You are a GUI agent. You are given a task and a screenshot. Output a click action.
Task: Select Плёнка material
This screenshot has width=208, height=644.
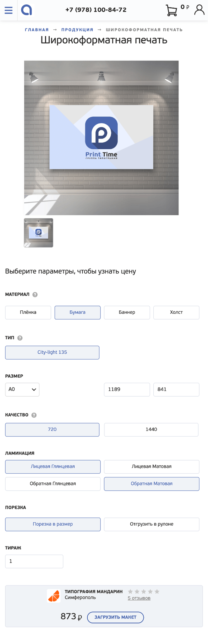pyautogui.click(x=28, y=312)
